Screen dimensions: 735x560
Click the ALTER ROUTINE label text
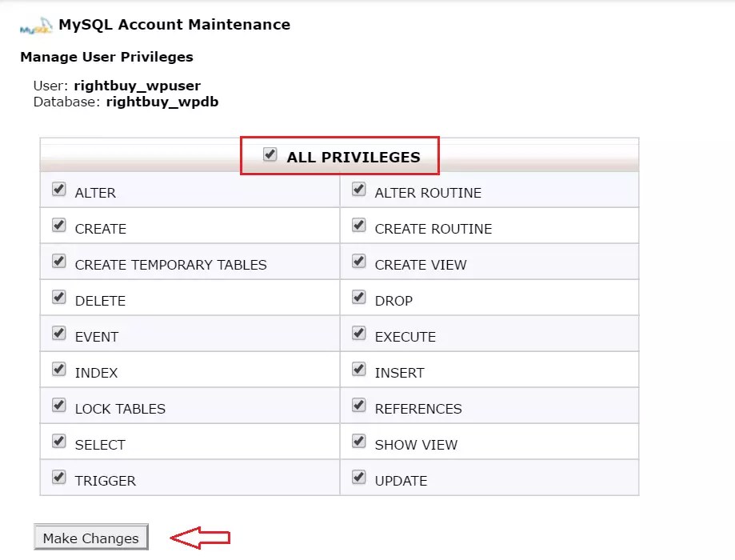[428, 193]
